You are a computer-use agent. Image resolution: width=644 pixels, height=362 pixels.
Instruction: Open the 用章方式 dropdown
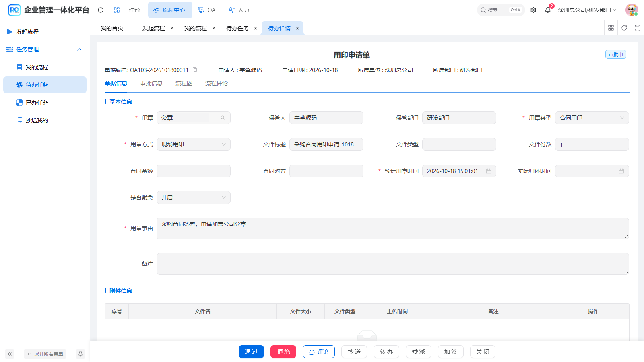[x=193, y=144]
